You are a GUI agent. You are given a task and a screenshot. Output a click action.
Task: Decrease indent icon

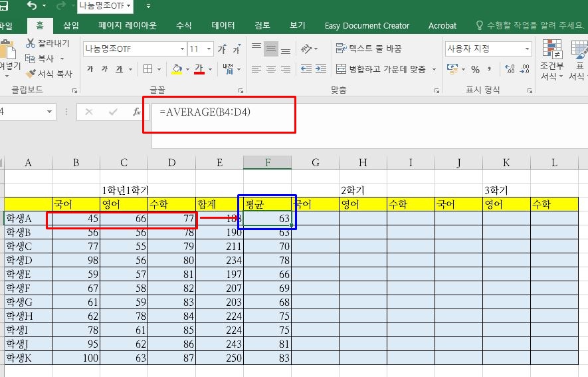coord(306,69)
